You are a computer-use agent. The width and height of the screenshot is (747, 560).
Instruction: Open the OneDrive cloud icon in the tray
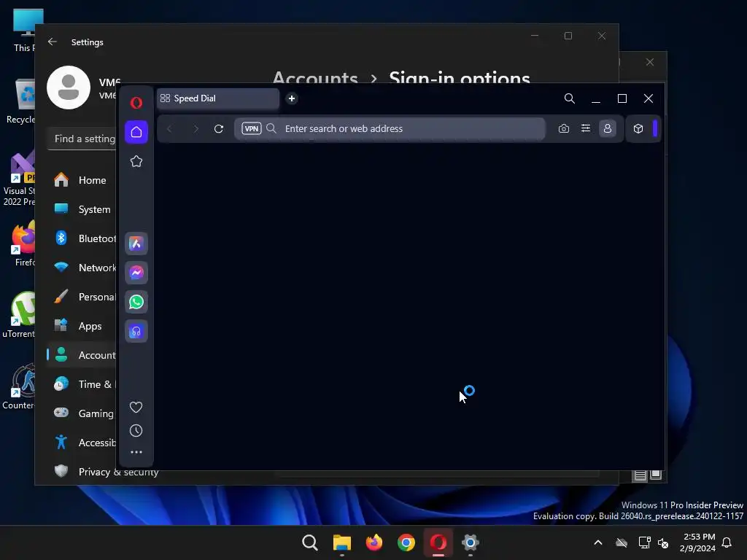(622, 542)
